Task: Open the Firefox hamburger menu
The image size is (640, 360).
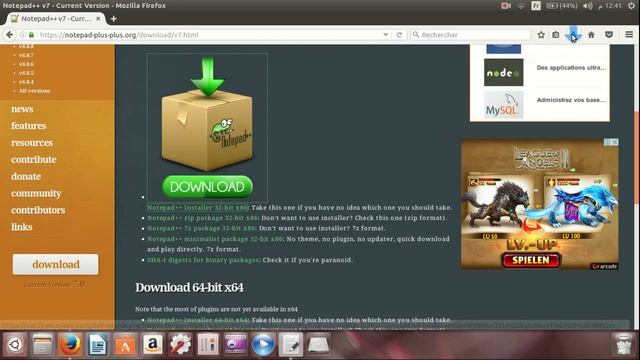Action: coord(629,35)
